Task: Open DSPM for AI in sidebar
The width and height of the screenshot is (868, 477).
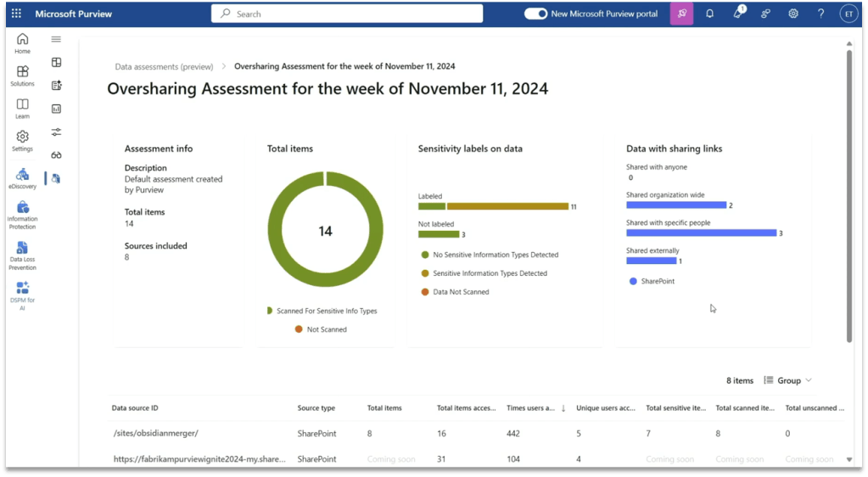Action: point(23,294)
